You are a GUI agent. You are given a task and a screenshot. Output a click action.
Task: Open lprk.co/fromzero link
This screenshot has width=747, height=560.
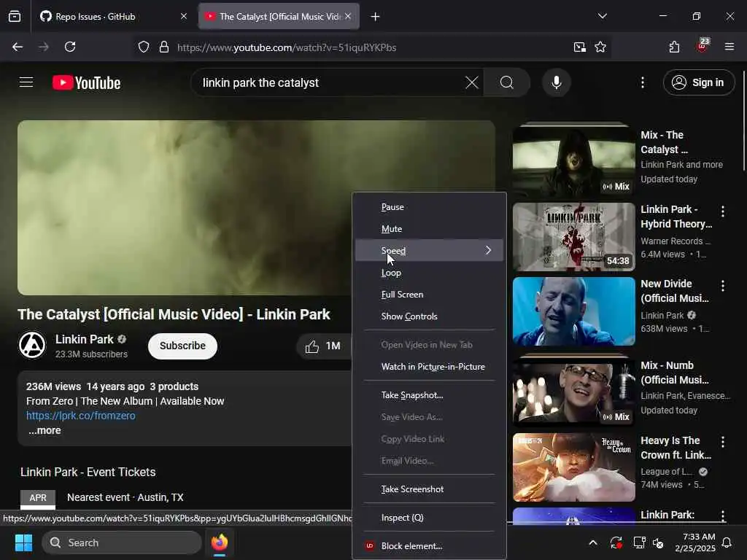(80, 416)
